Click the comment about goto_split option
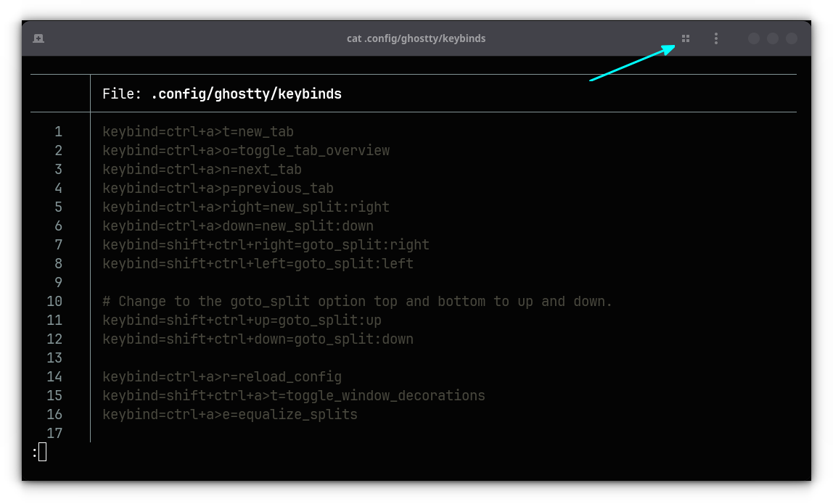This screenshot has width=833, height=504. [357, 302]
